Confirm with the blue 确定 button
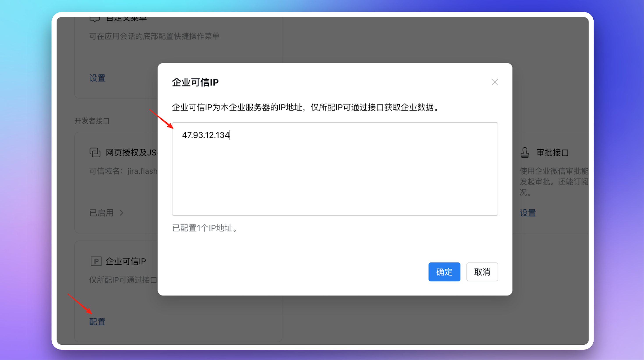The height and width of the screenshot is (360, 644). point(444,272)
